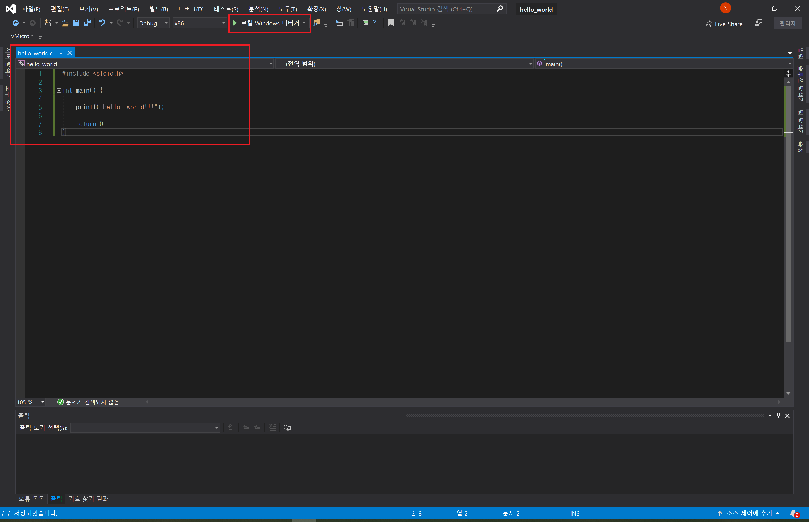Screen dimensions: 812x522
Task: Open the Debug configuration dropdown
Action: [x=166, y=23]
